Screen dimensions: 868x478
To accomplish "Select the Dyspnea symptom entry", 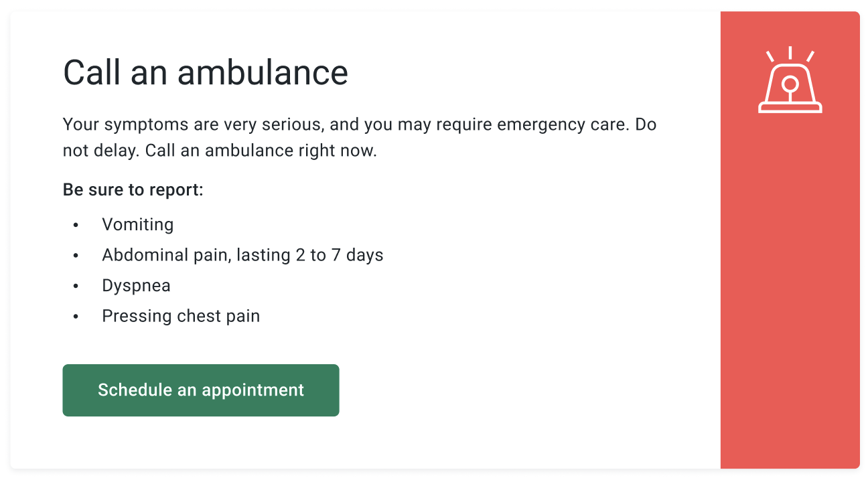I will coord(136,286).
